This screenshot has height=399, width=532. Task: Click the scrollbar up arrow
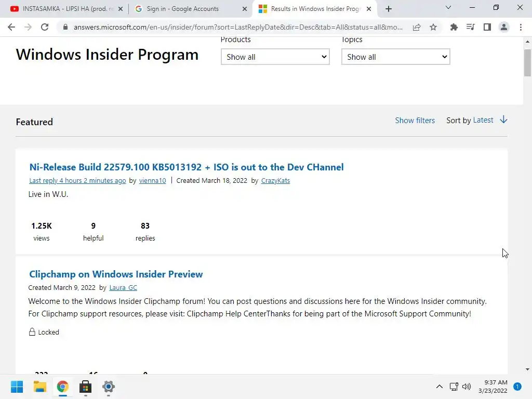527,42
